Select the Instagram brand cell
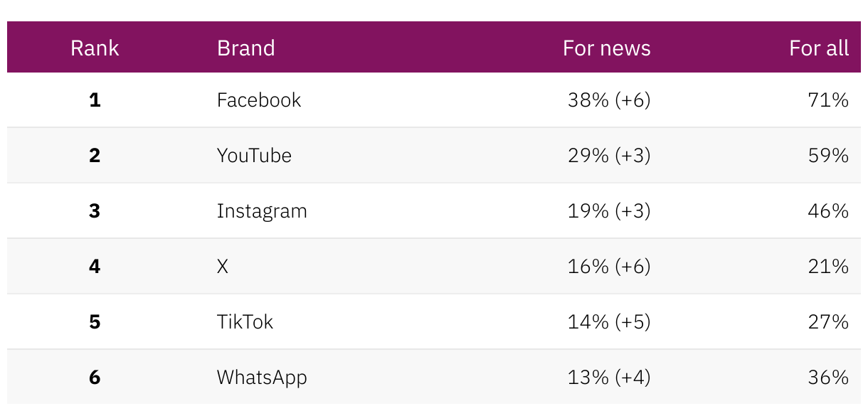868x411 pixels. (262, 211)
